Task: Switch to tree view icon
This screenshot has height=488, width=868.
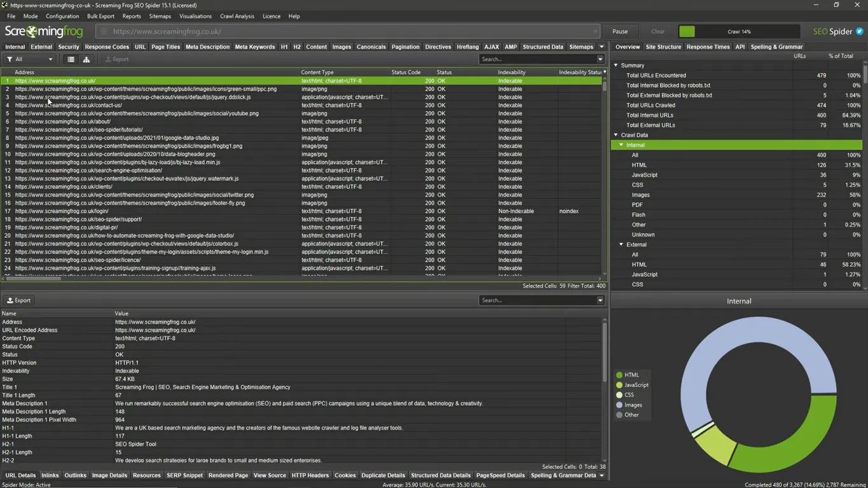Action: (86, 59)
